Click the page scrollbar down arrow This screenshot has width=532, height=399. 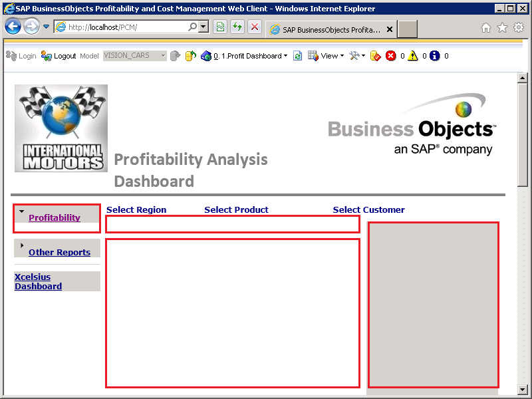(x=523, y=389)
